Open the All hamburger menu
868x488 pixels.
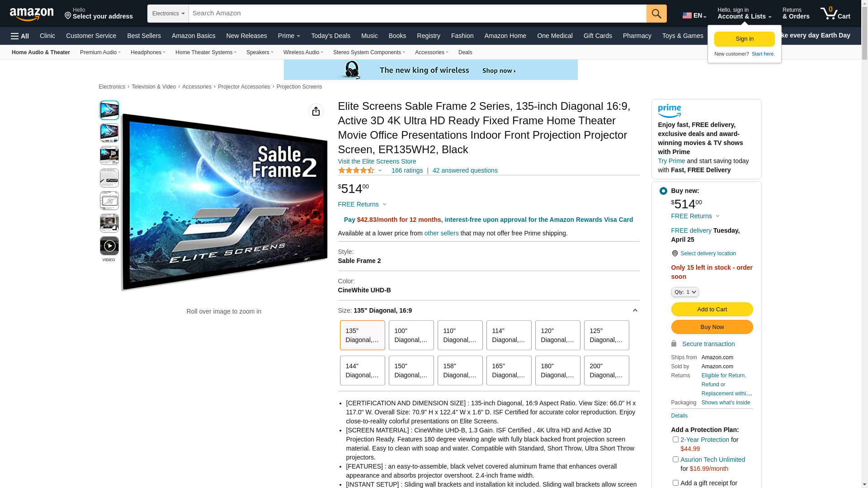coord(20,36)
